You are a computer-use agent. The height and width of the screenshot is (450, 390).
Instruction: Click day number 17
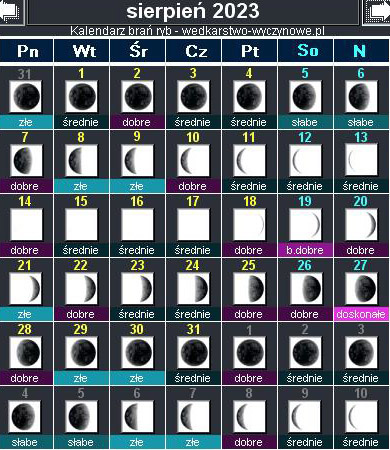coord(193,201)
